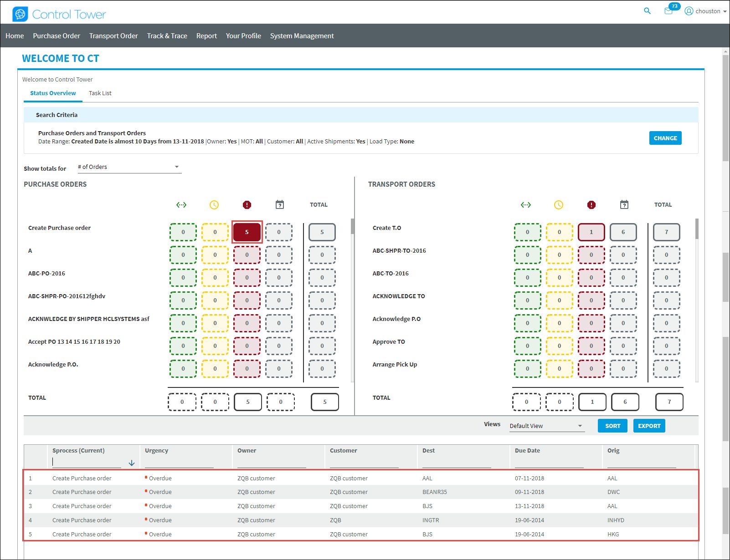Select row 4 with Dest INGTR

[361, 520]
